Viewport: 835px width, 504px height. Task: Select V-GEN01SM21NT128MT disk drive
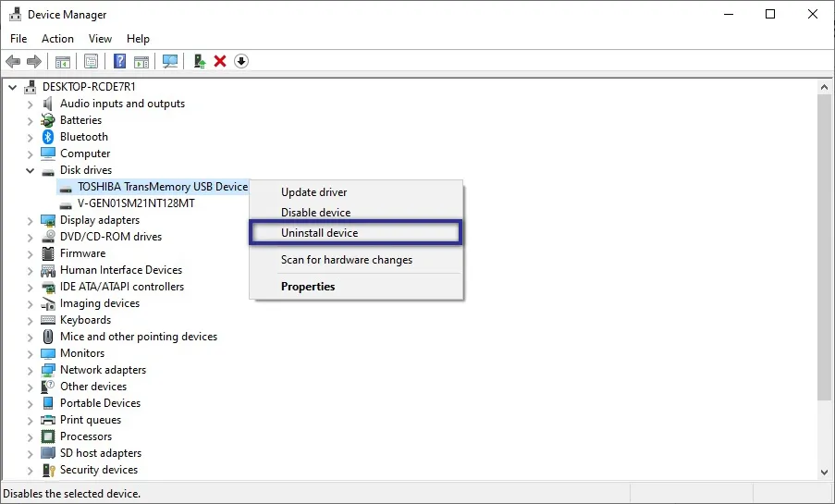tap(136, 203)
